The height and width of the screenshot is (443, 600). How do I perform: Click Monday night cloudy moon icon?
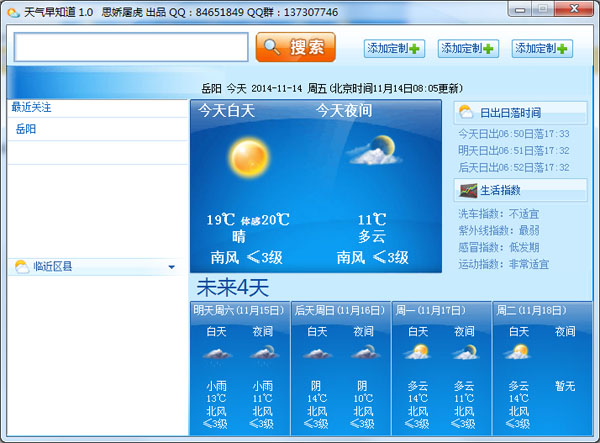[465, 352]
